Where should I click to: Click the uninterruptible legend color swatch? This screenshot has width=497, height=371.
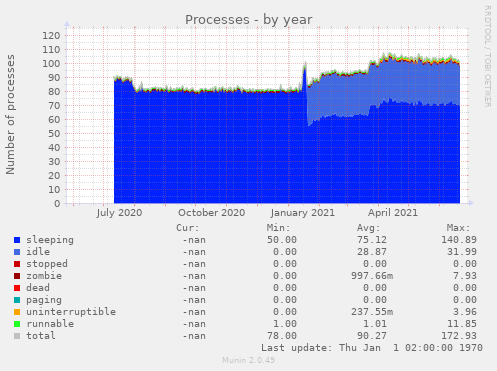tap(17, 312)
